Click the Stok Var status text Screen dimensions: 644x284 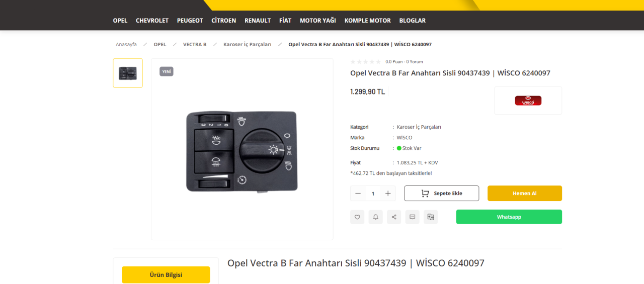click(x=412, y=148)
